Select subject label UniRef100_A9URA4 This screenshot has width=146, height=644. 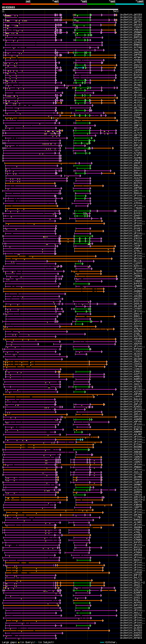[x=131, y=60]
